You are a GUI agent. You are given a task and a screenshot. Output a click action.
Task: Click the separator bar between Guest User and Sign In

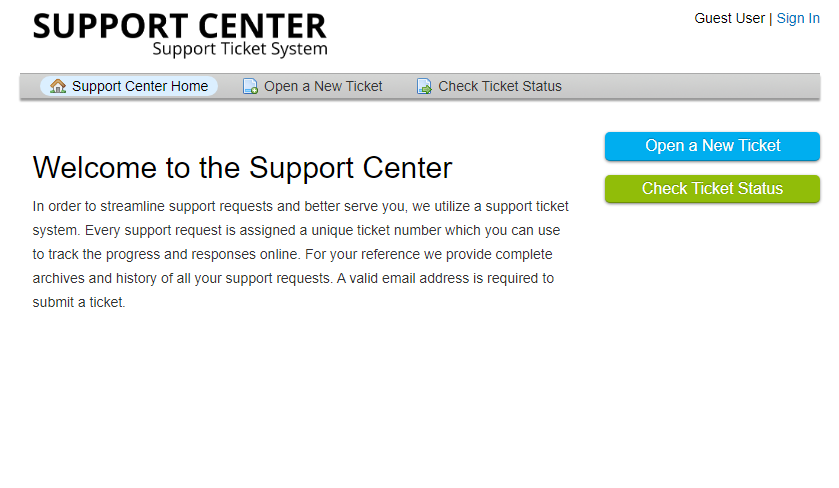pos(771,18)
